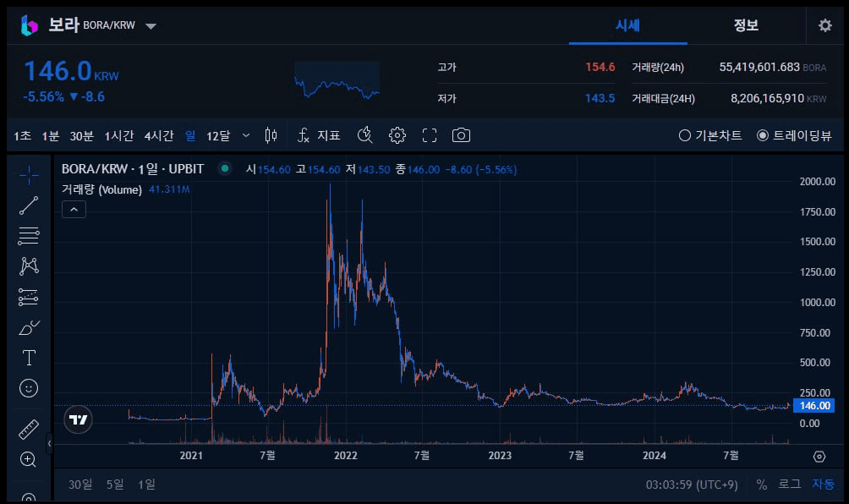This screenshot has height=504, width=849.
Task: Select the crosshair cursor tool
Action: (x=29, y=175)
